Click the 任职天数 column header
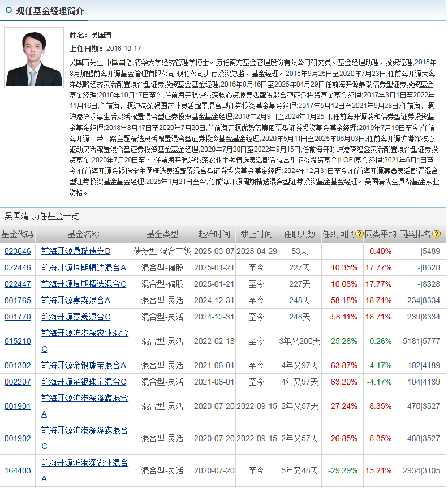This screenshot has height=488, width=448. 299,234
